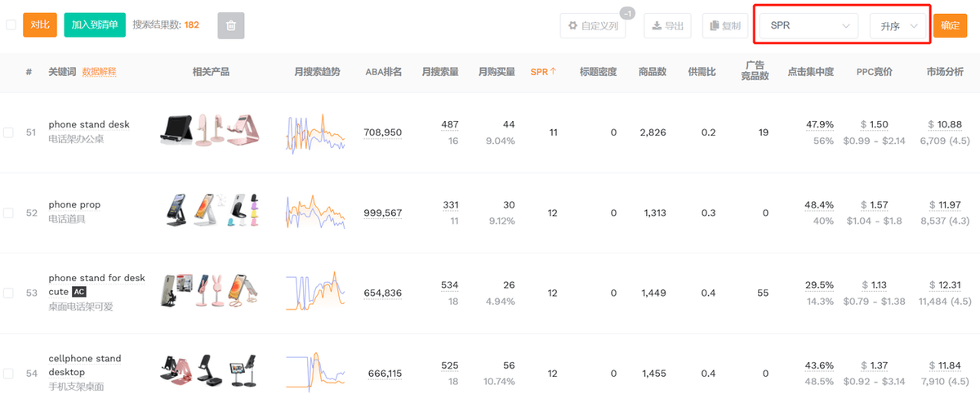Image resolution: width=980 pixels, height=412 pixels.
Task: Click the 自定义列 gear settings button
Action: point(594,25)
